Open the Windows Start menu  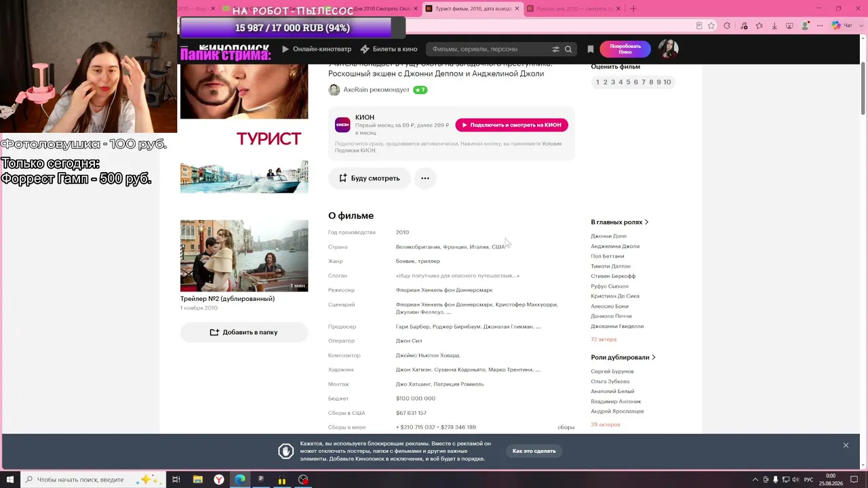tap(10, 479)
